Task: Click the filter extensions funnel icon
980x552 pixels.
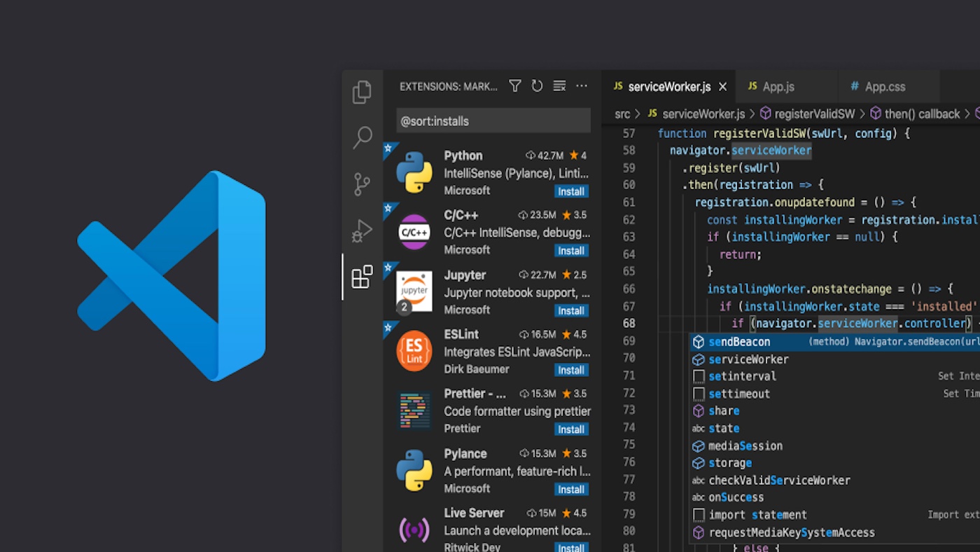Action: click(515, 86)
